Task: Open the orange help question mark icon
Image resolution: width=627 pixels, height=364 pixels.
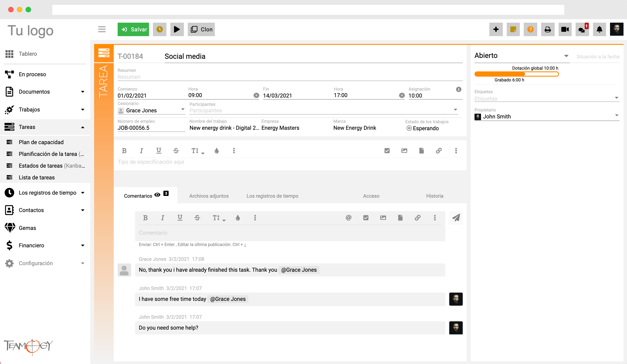Action: pos(530,29)
